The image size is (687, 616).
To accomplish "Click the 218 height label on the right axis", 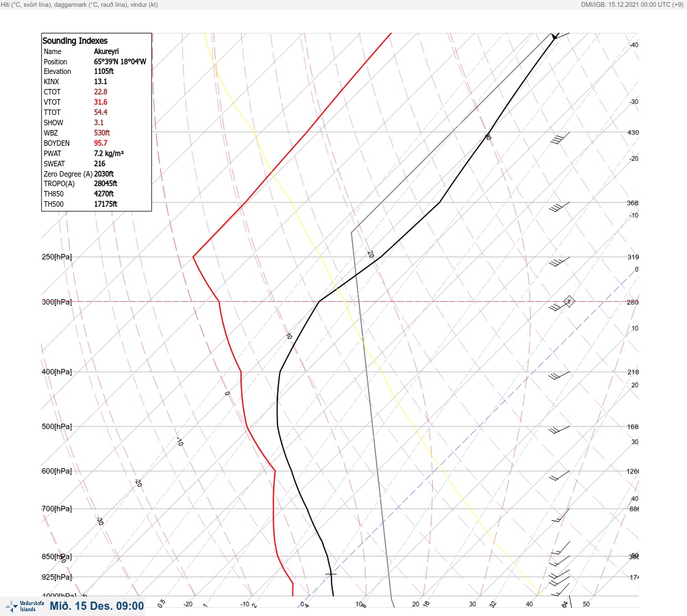I will coord(633,372).
